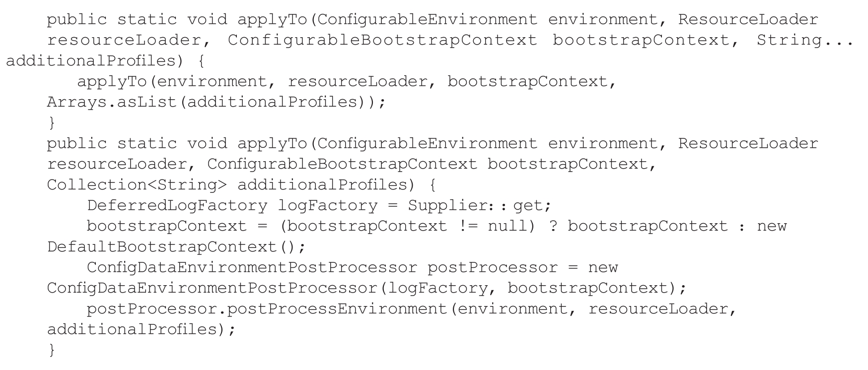Image resolution: width=868 pixels, height=370 pixels.
Task: Click the 'postProcessor = new' assignment
Action: tap(523, 267)
